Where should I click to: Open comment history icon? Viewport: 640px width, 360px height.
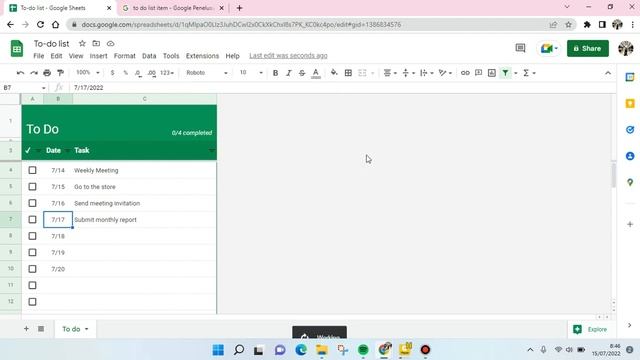point(520,48)
